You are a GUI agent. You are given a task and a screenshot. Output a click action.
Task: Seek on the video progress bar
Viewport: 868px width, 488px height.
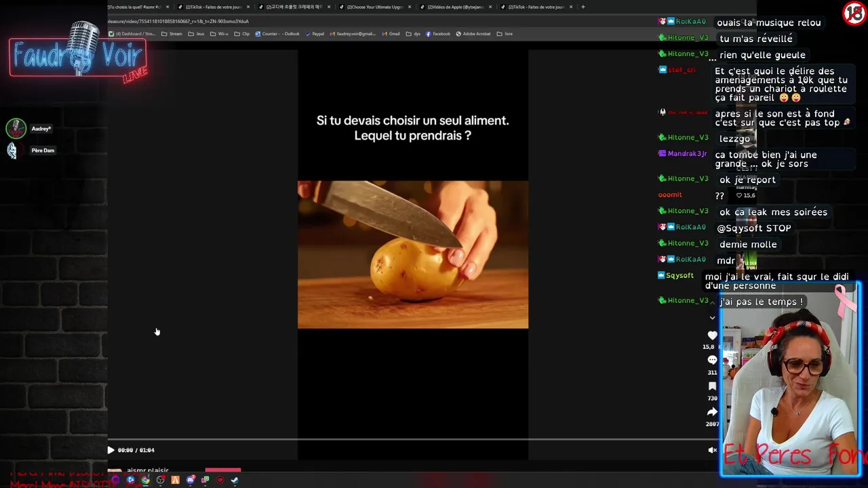coord(412,440)
